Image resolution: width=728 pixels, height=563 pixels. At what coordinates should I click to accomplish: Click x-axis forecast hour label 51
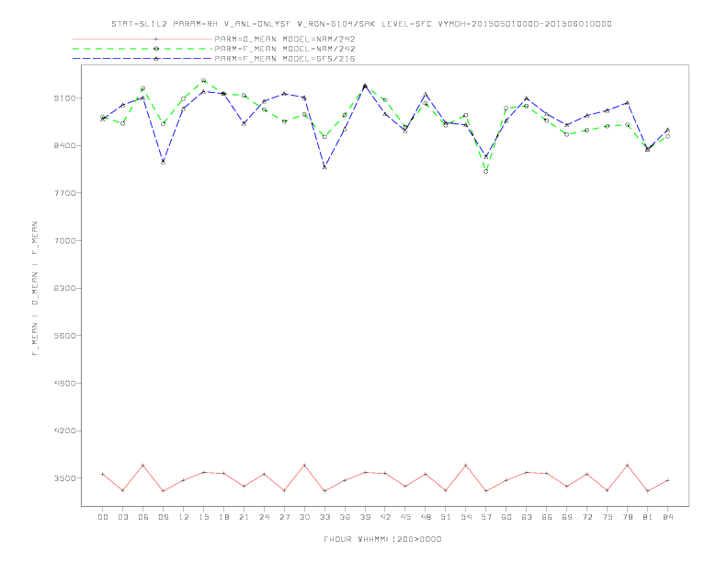446,517
